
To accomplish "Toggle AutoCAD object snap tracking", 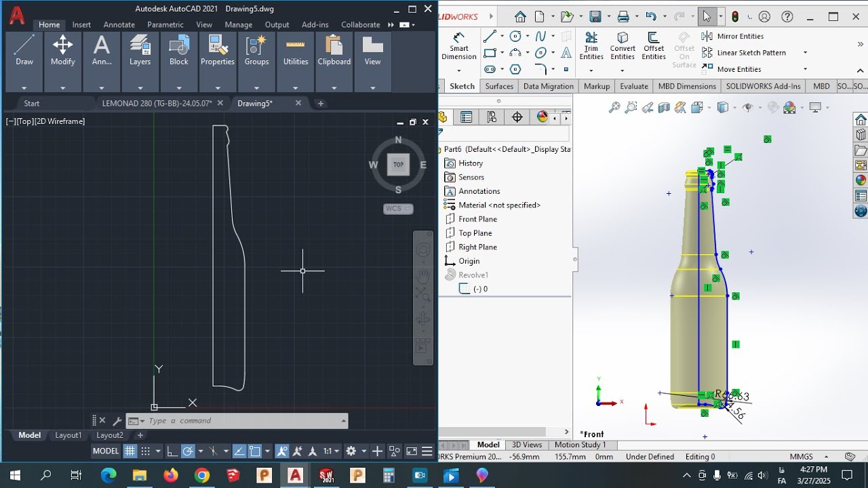I will 239,451.
